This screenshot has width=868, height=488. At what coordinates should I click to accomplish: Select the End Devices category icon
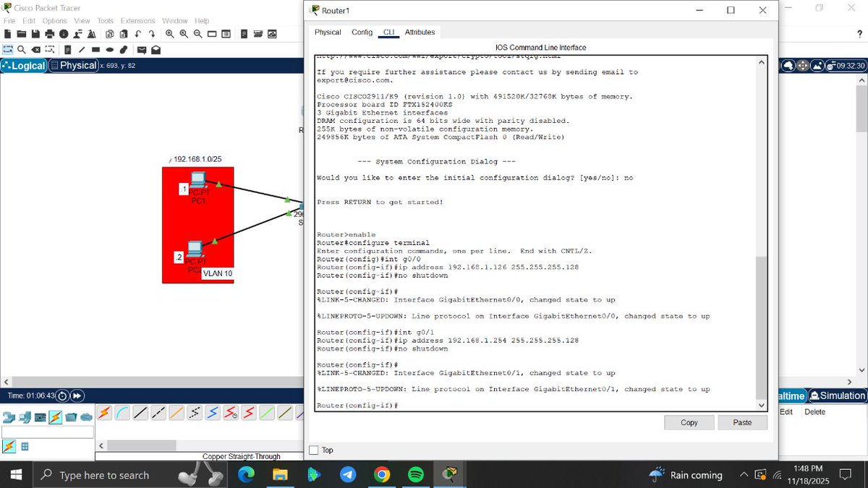click(x=25, y=417)
